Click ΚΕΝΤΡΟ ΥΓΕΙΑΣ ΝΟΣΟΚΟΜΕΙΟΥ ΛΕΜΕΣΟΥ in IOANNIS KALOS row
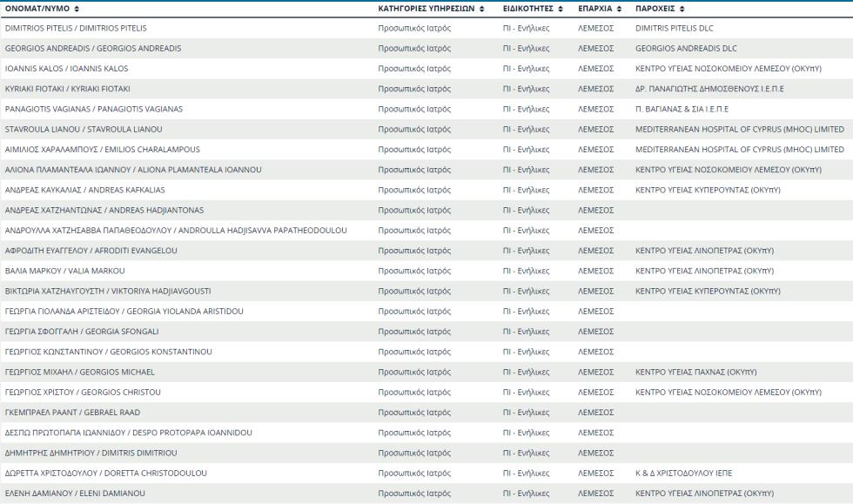Screen dimensions: 853x504 (729, 69)
